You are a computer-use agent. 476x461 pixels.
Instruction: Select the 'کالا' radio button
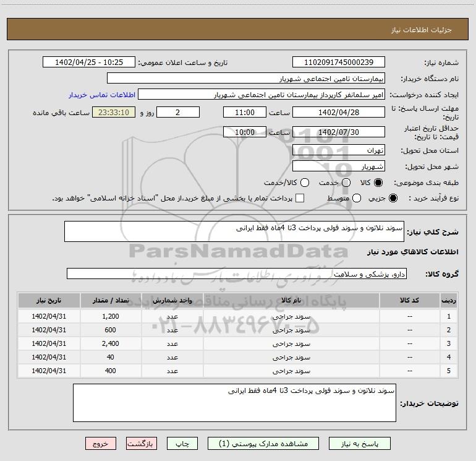tap(378, 183)
